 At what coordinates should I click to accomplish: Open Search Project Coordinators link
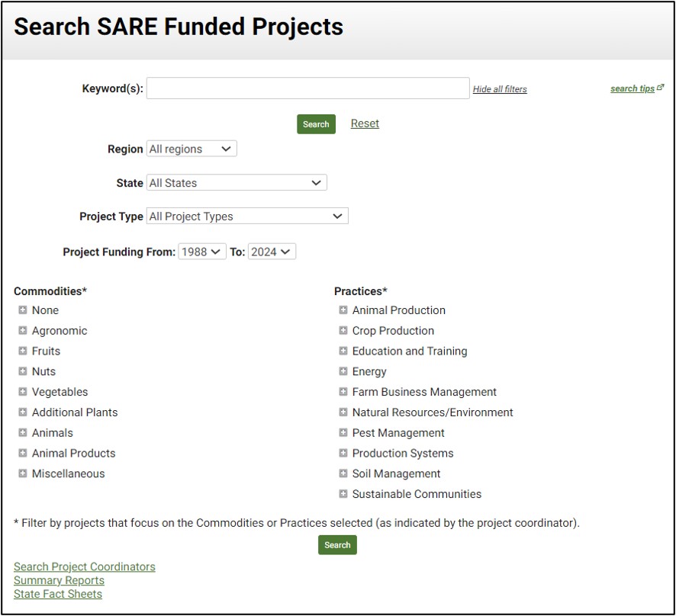point(85,566)
